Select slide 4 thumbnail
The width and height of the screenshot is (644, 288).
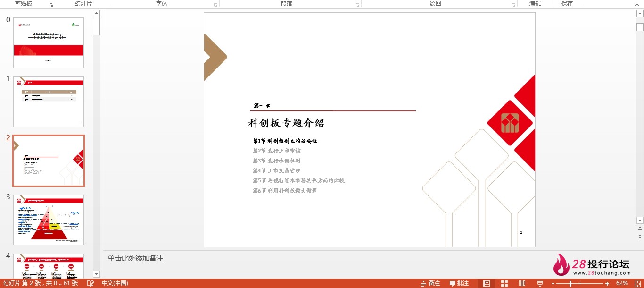click(x=49, y=266)
